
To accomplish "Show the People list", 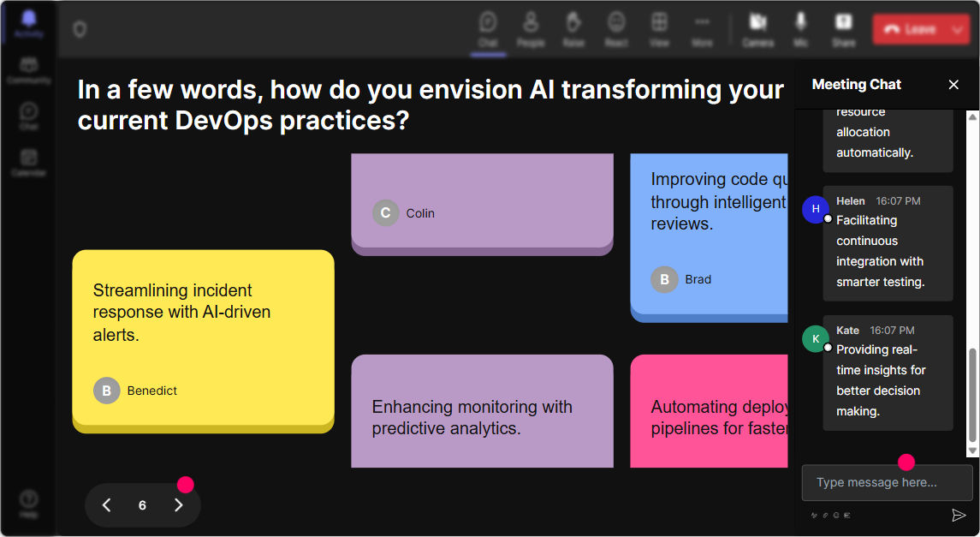I will click(x=531, y=29).
